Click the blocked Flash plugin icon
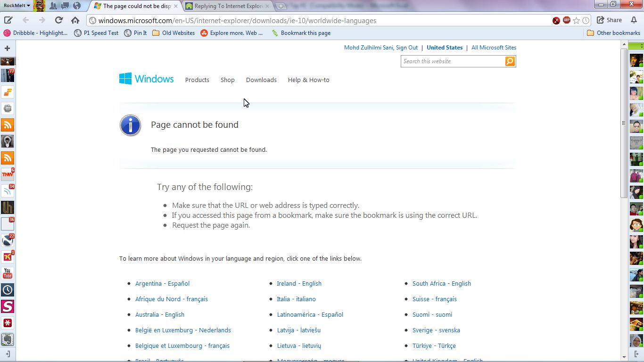Screen dimensions: 644x362 point(557,20)
